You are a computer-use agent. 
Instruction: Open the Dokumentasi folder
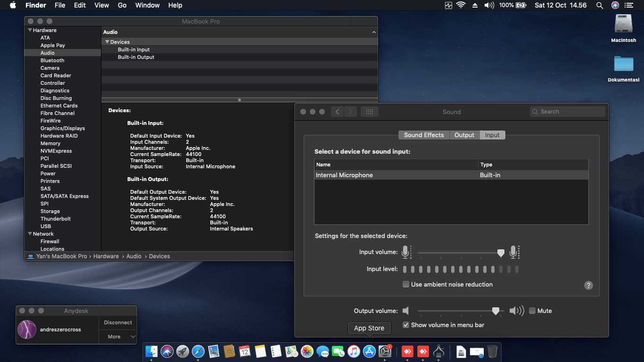(x=623, y=65)
